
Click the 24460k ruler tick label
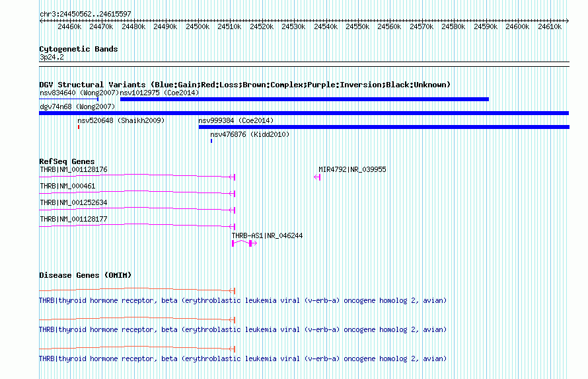click(69, 26)
